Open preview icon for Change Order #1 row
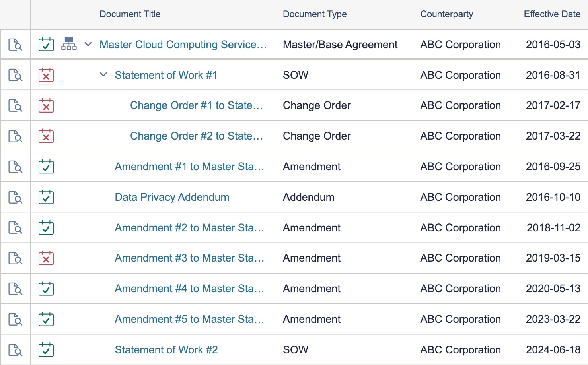Image resolution: width=588 pixels, height=365 pixels. [x=15, y=105]
